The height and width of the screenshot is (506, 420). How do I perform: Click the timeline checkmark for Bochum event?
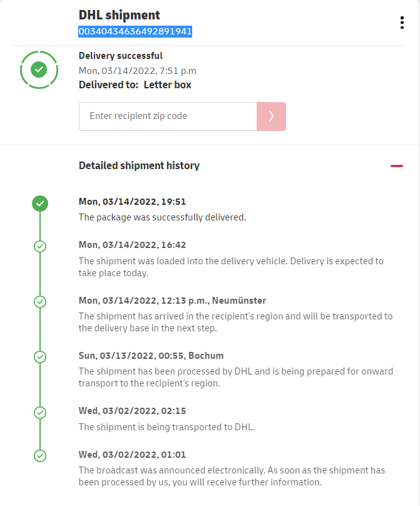pos(40,357)
